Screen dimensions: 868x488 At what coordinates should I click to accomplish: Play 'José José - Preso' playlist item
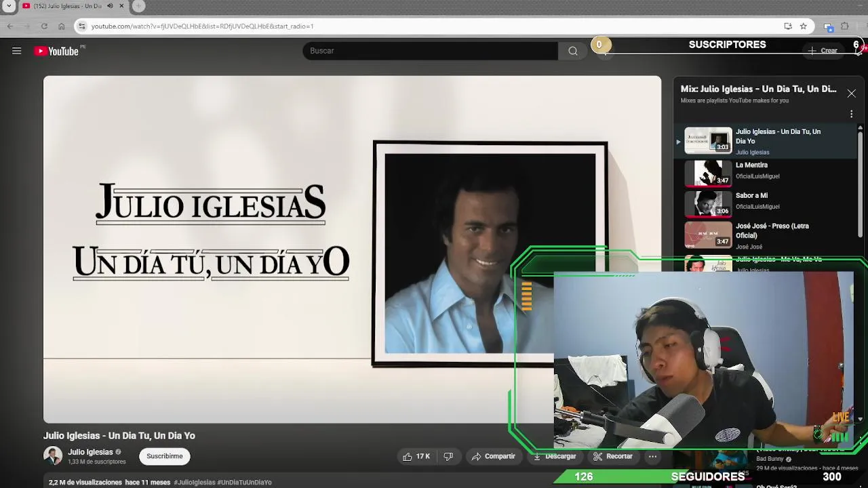[765, 236]
